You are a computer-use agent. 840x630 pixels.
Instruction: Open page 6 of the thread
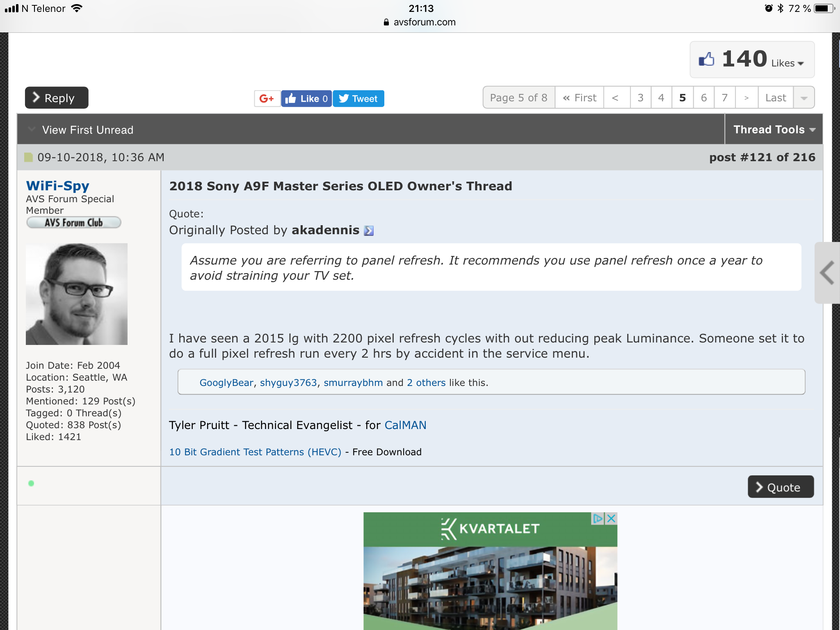pos(704,98)
